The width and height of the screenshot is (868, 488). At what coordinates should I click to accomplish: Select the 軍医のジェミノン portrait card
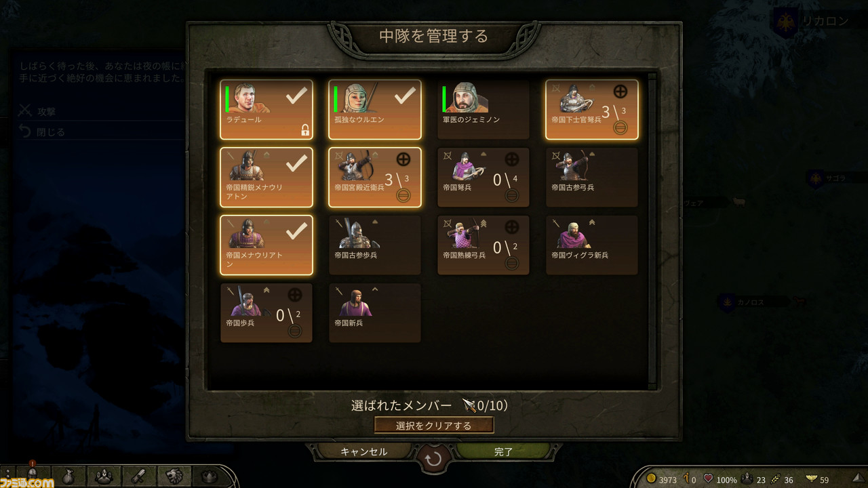tap(484, 109)
